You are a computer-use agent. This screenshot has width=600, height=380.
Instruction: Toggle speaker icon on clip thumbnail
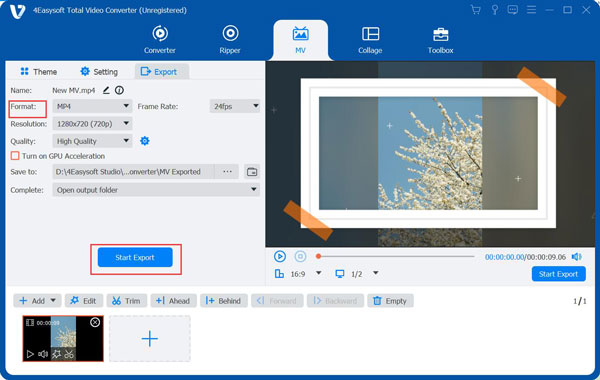pos(43,354)
